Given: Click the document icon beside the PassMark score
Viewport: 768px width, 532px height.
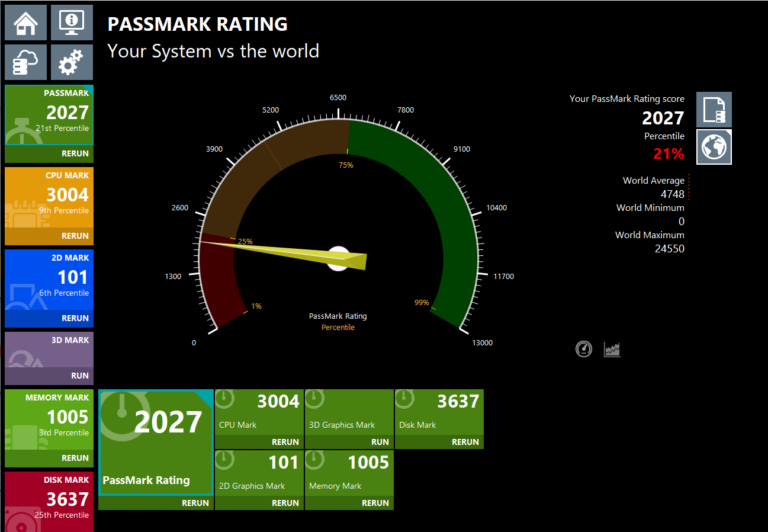Looking at the screenshot, I should (x=714, y=109).
